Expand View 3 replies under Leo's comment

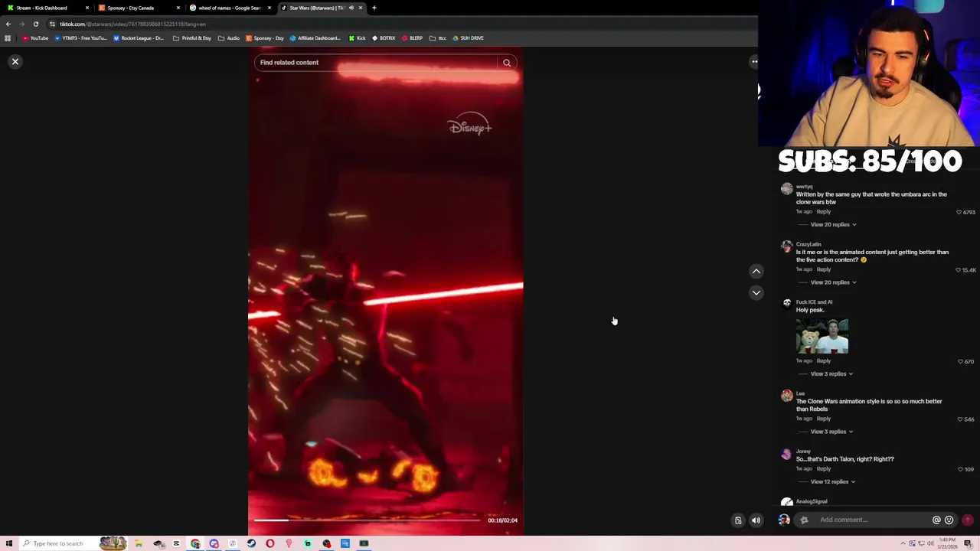click(831, 432)
